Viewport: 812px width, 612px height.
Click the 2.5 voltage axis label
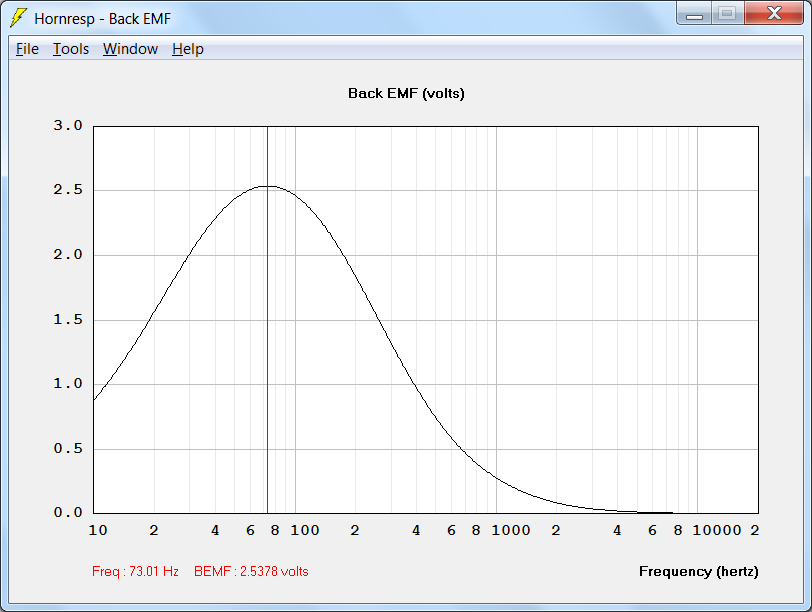tap(68, 190)
